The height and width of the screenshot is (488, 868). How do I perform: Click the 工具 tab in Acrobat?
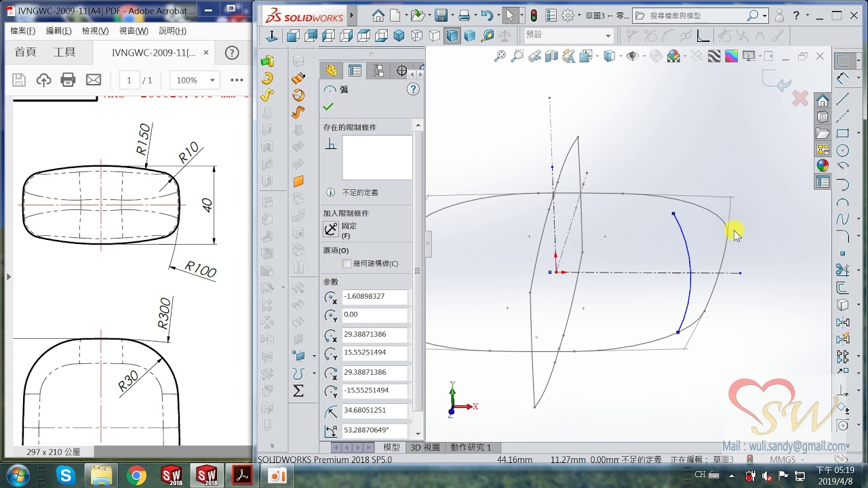(x=64, y=52)
